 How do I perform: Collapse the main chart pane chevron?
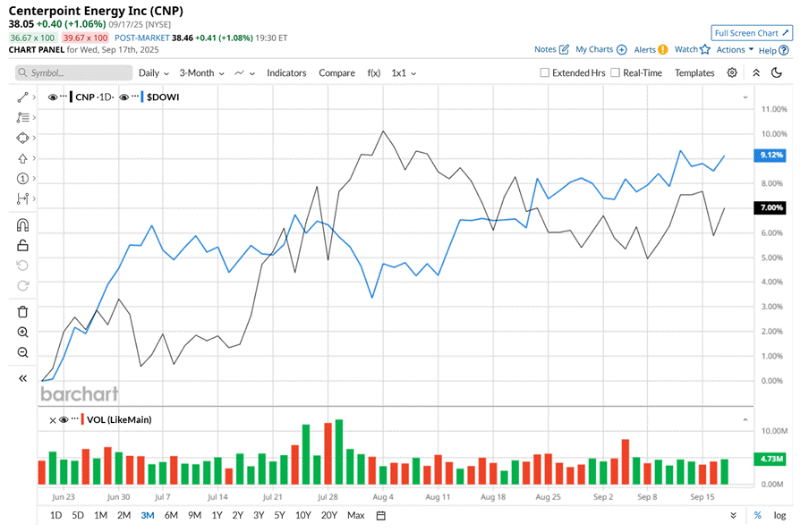[x=745, y=97]
